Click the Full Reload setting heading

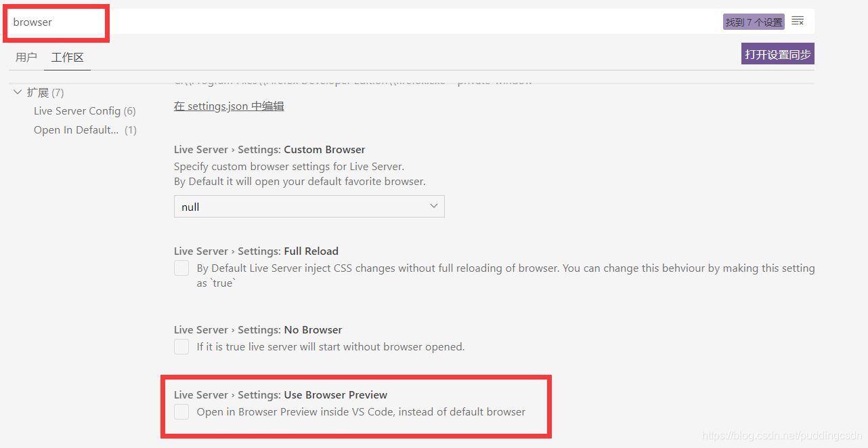point(256,251)
